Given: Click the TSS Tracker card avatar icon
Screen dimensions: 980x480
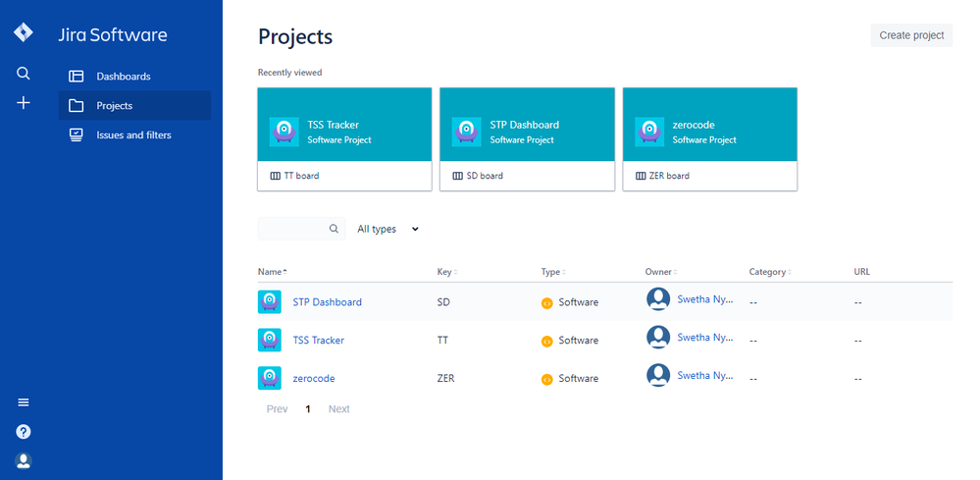Looking at the screenshot, I should [x=284, y=132].
